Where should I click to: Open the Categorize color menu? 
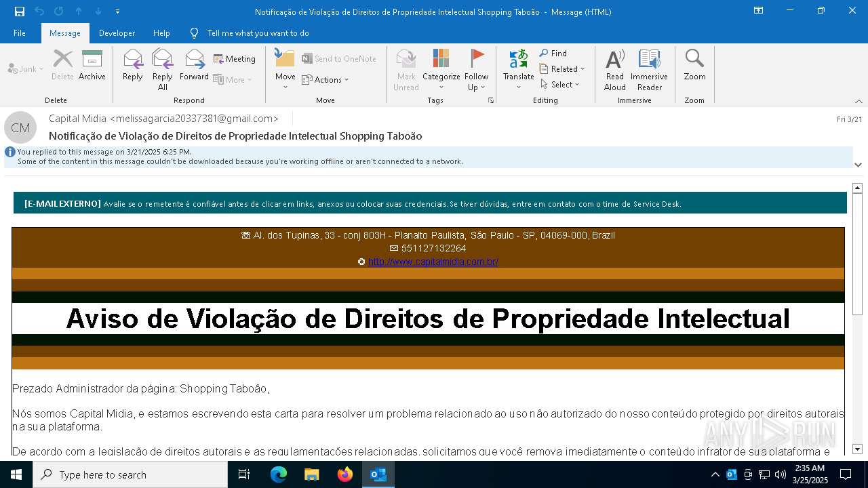click(x=441, y=70)
